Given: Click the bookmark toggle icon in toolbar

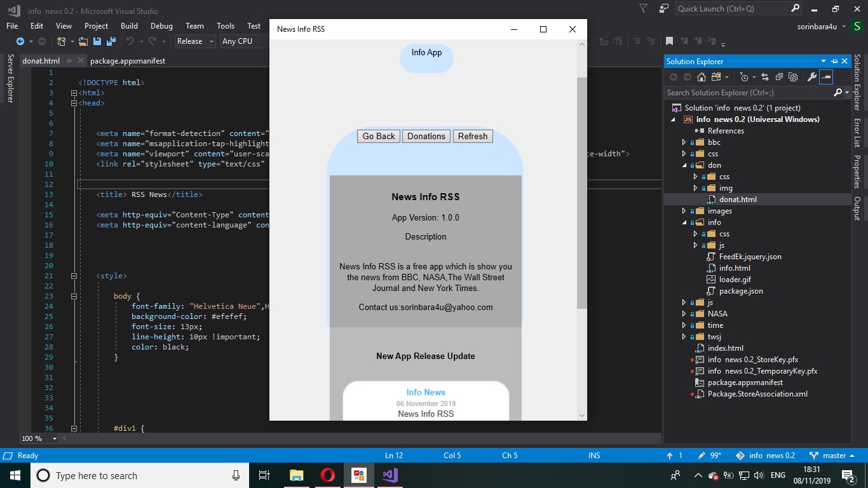Looking at the screenshot, I should 669,41.
